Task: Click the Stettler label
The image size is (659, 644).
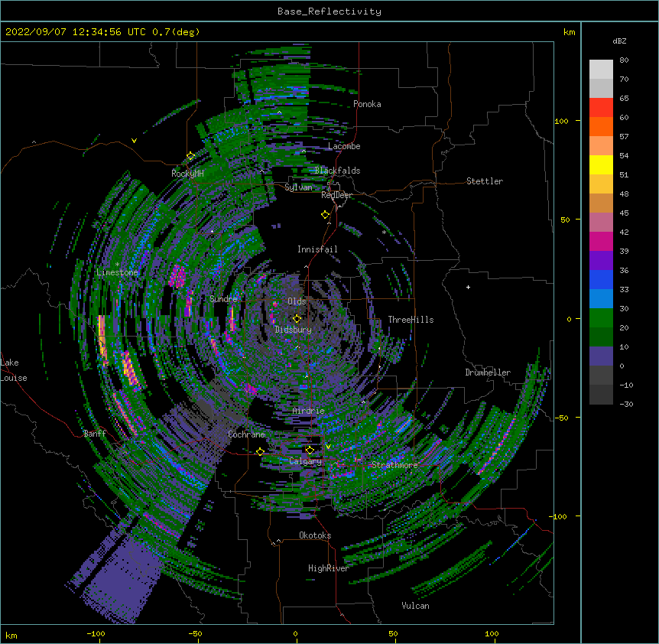Action: (x=485, y=181)
